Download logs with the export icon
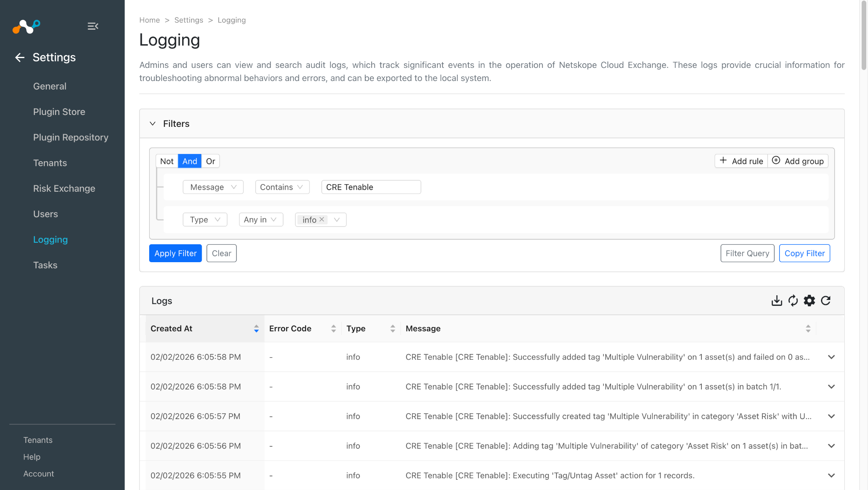The width and height of the screenshot is (868, 490). (776, 301)
